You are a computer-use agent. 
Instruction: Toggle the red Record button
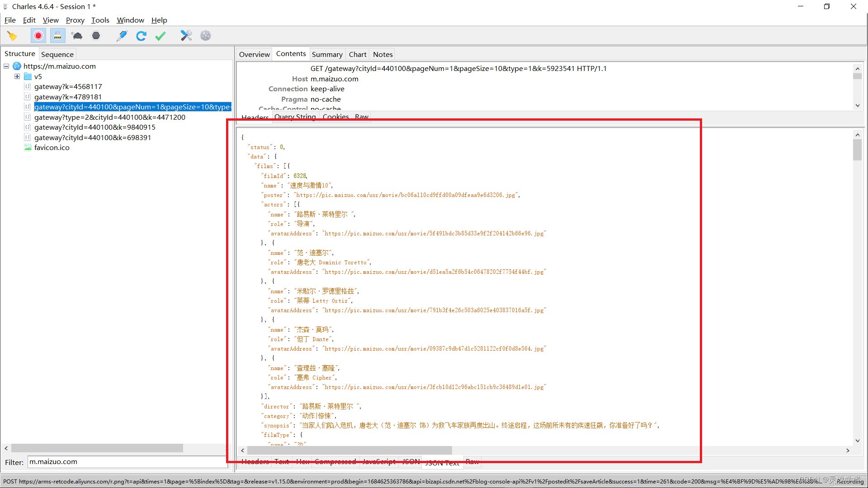(x=38, y=36)
